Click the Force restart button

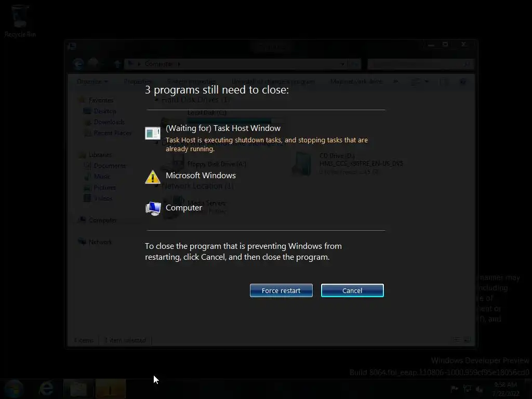coord(281,290)
